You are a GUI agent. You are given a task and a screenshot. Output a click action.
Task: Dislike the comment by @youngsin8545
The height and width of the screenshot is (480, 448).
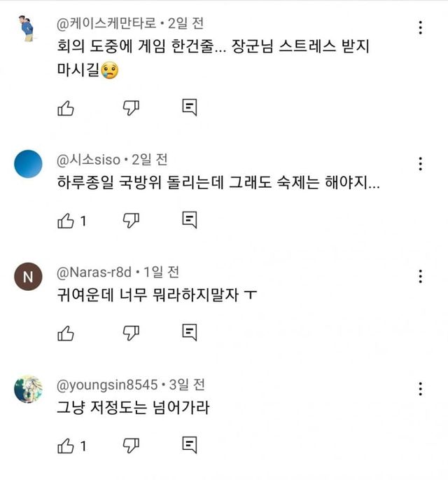point(131,445)
